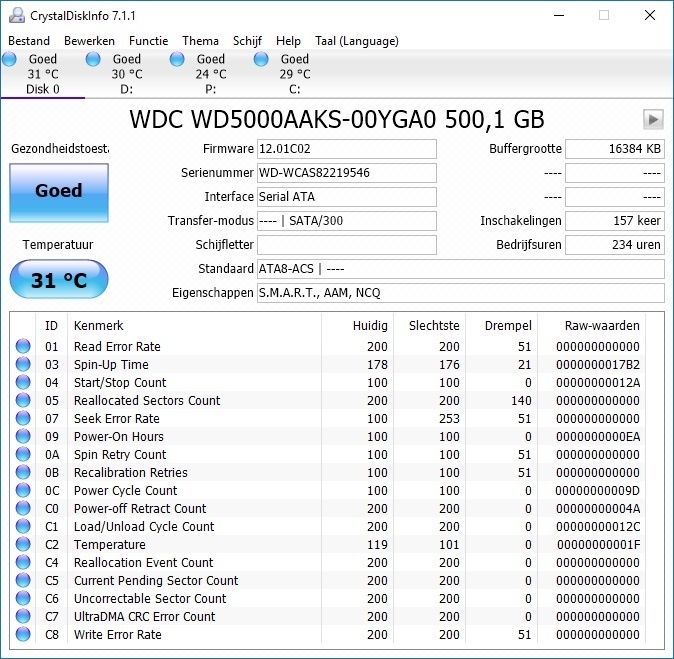
Task: Switch to the D: disk label
Action: [x=126, y=89]
